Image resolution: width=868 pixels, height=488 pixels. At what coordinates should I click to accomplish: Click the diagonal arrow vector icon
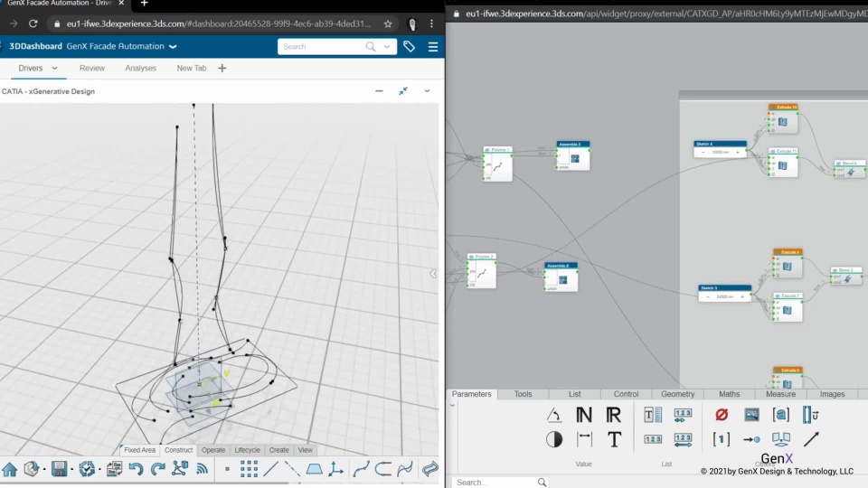coord(812,439)
